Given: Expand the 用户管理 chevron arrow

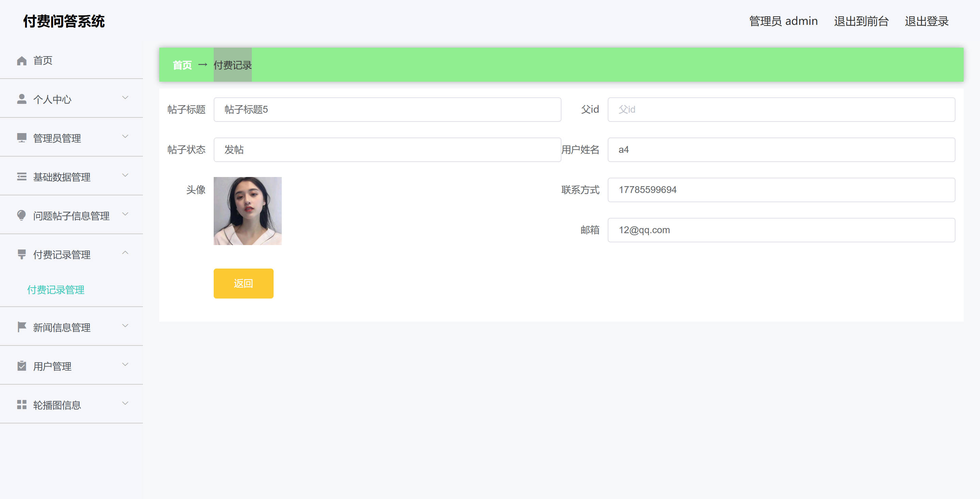Looking at the screenshot, I should click(x=125, y=365).
